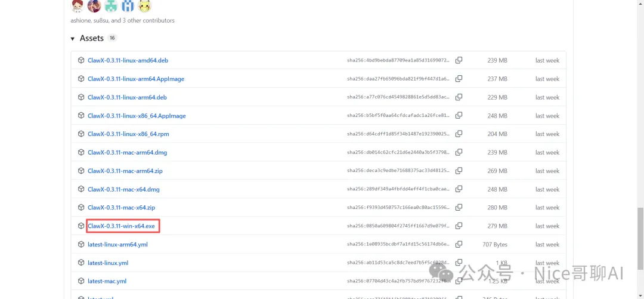
Task: Click the Assets count badge "16"
Action: pos(112,38)
